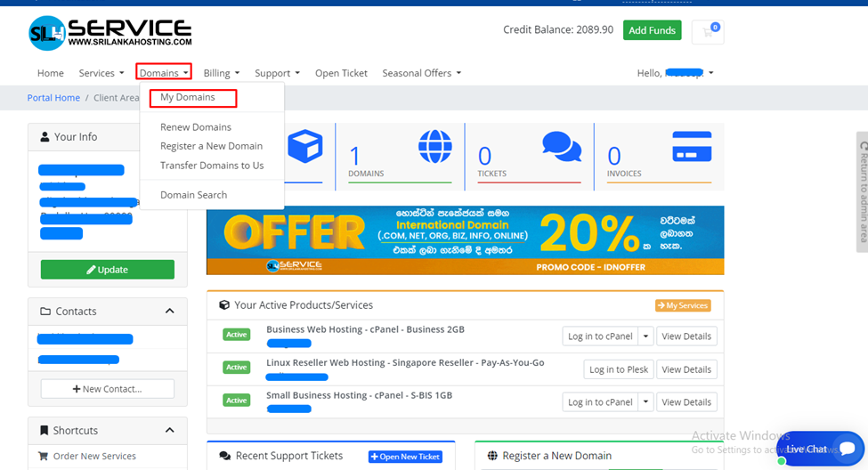Select My Domains from the menu
The height and width of the screenshot is (470, 868).
pyautogui.click(x=188, y=97)
